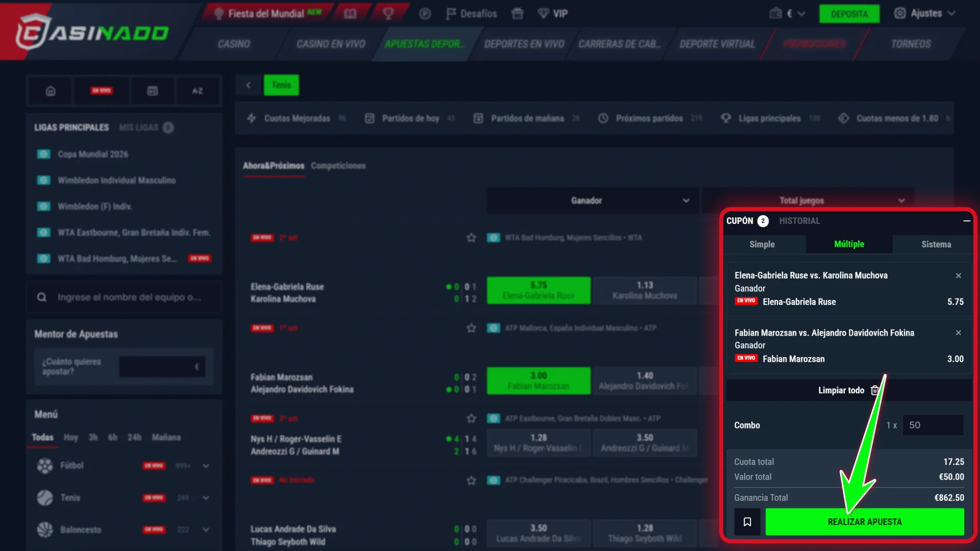The image size is (980, 551).
Task: Toggle the 5.75 Elena-Gabriela Ruse odds
Action: [538, 290]
